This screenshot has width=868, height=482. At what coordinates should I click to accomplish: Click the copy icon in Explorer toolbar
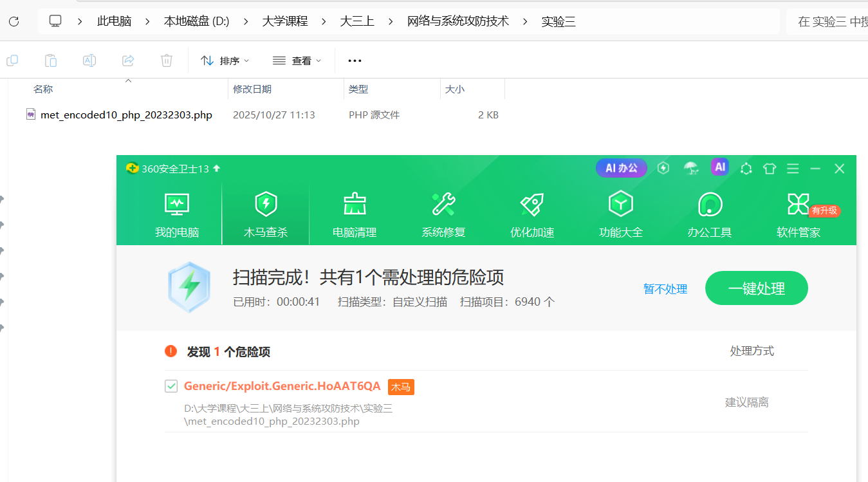tap(12, 60)
